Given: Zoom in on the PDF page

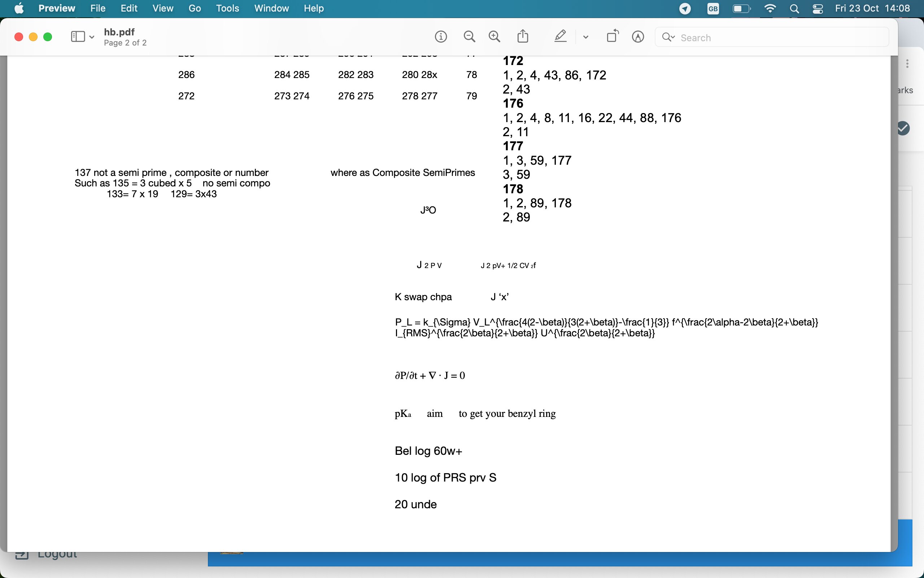Looking at the screenshot, I should point(494,37).
